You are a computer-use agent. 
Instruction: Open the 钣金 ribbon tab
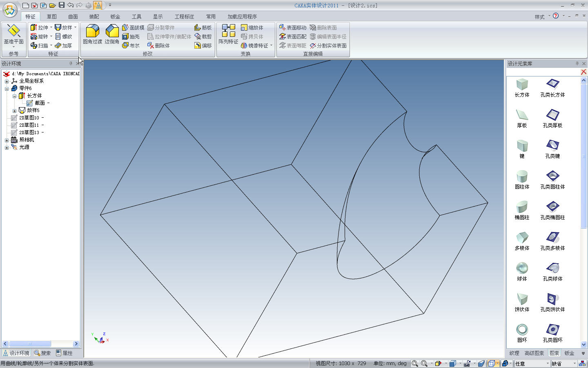pyautogui.click(x=115, y=17)
